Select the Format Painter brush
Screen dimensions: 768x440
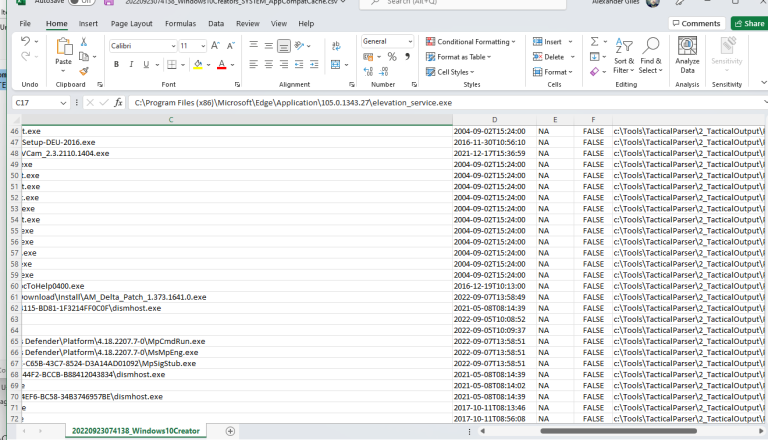(x=84, y=72)
